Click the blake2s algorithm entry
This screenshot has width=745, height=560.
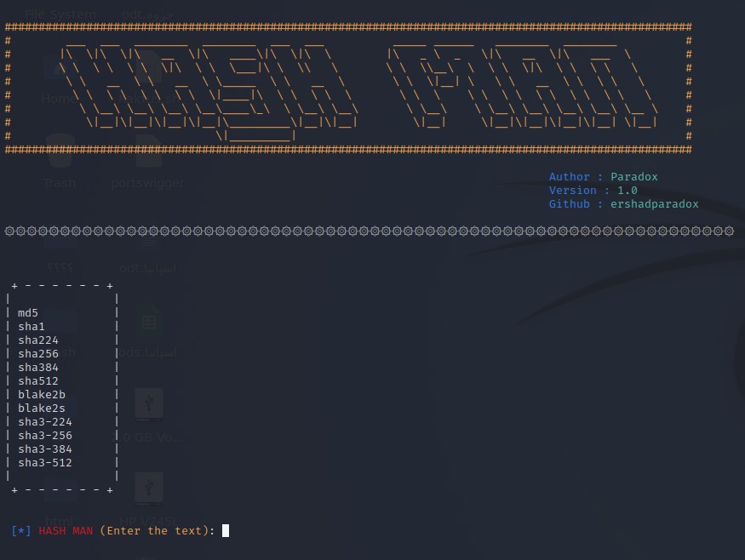click(42, 409)
